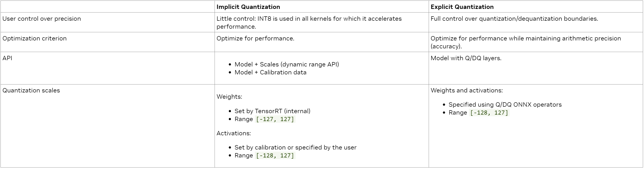
Task: Click the weights range [-127, 127] code text
Action: (x=275, y=119)
